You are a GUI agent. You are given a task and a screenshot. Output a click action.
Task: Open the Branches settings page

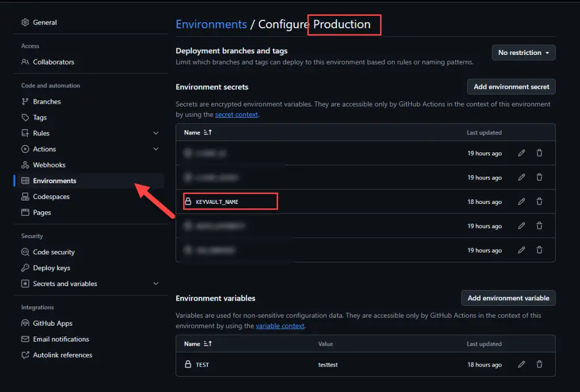(x=46, y=101)
